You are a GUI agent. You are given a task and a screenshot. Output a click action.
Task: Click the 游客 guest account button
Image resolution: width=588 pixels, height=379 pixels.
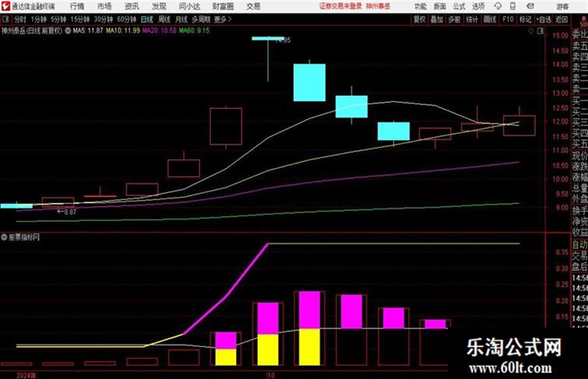(x=562, y=6)
